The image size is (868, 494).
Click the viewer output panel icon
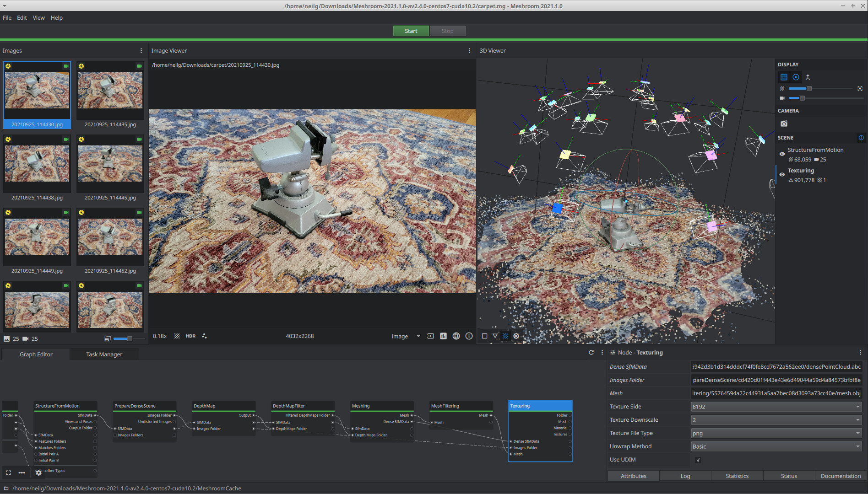430,336
